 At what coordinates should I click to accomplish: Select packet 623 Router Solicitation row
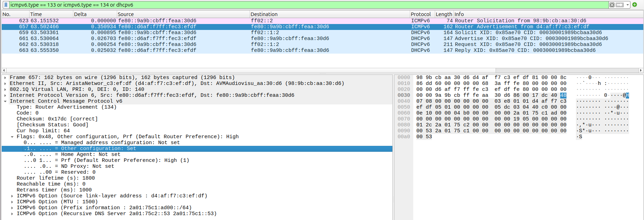[x=322, y=21]
